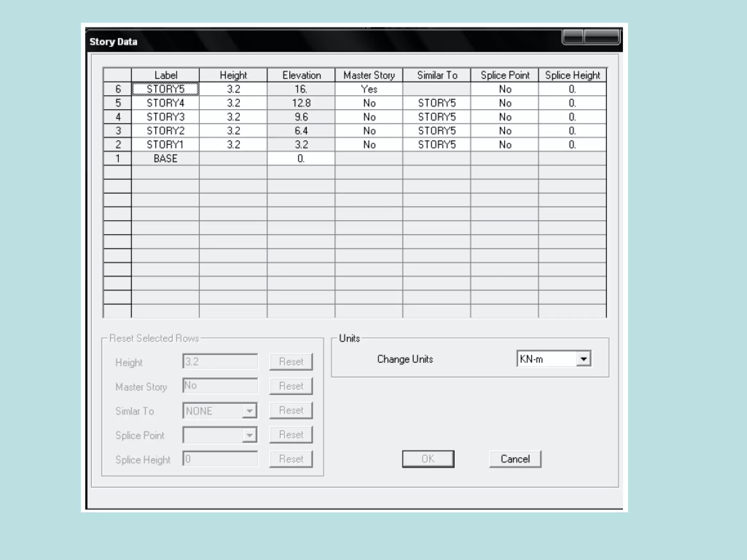Click STORY1 Splice Point cell
Image resolution: width=747 pixels, height=560 pixels.
[504, 145]
